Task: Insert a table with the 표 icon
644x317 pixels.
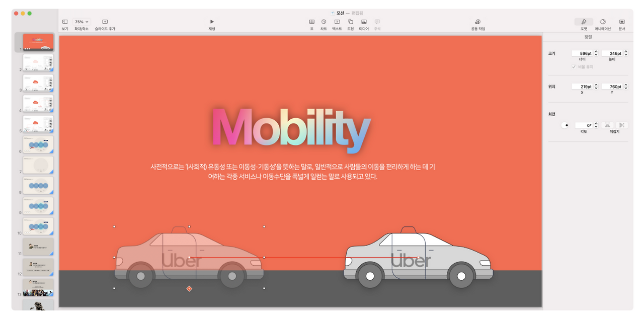Action: (312, 22)
